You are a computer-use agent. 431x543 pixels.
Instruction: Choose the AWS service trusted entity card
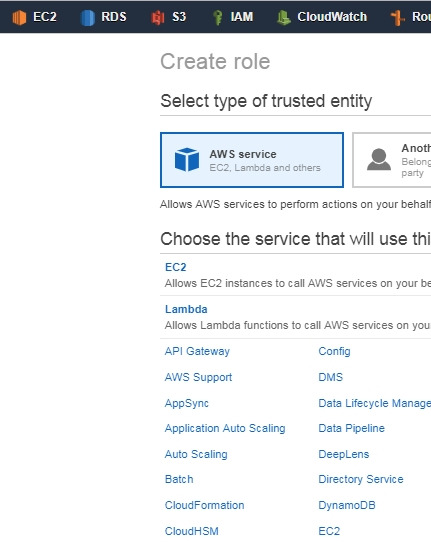tap(252, 160)
